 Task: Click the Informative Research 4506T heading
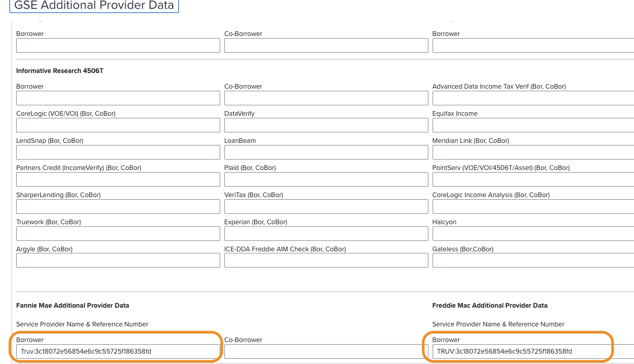[x=59, y=71]
